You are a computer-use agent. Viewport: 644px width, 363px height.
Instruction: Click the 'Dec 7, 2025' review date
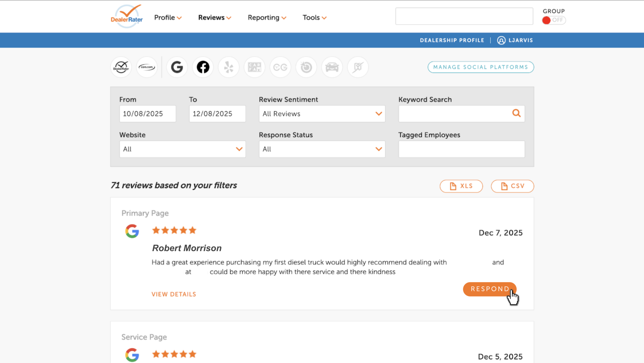tap(501, 233)
